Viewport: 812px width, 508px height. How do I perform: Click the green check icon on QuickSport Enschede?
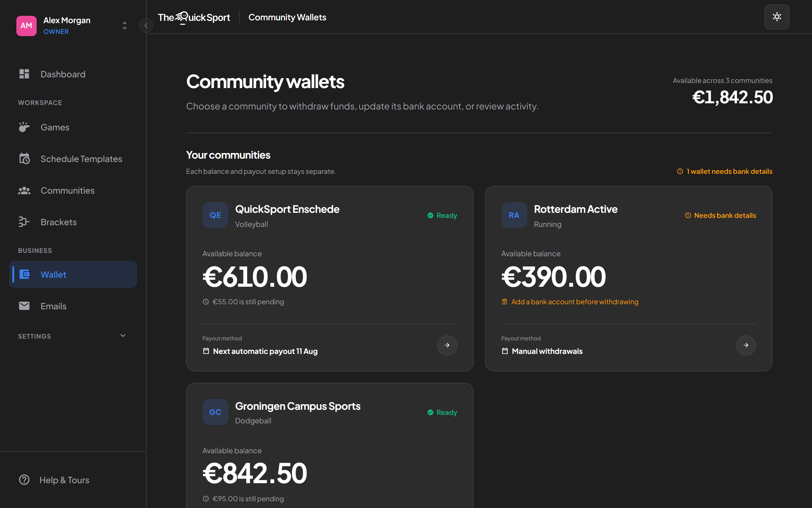pos(430,215)
